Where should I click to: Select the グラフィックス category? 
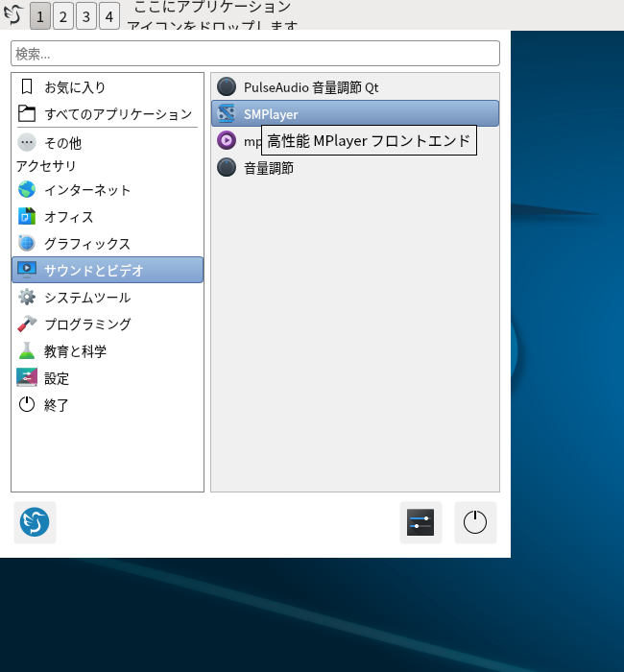point(108,244)
